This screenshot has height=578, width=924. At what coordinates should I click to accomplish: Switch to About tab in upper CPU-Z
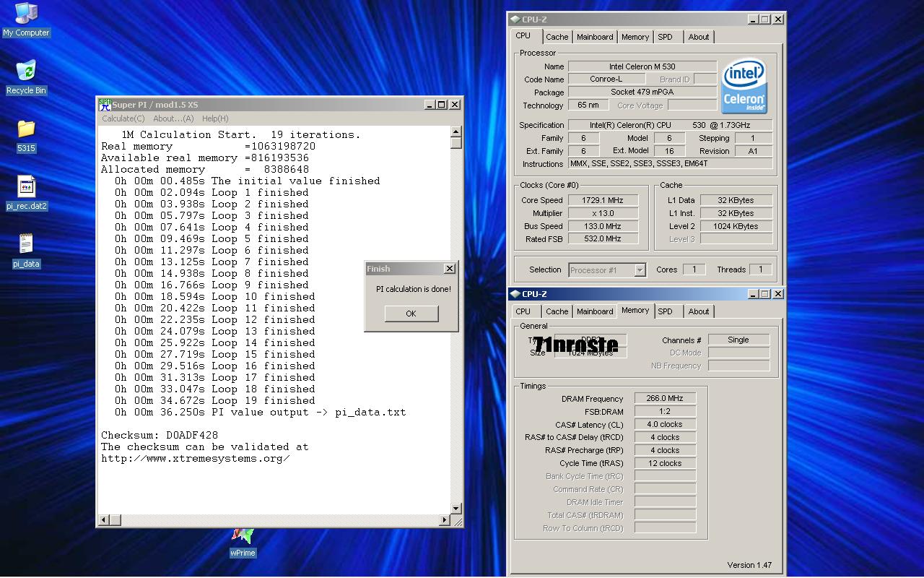[x=699, y=37]
